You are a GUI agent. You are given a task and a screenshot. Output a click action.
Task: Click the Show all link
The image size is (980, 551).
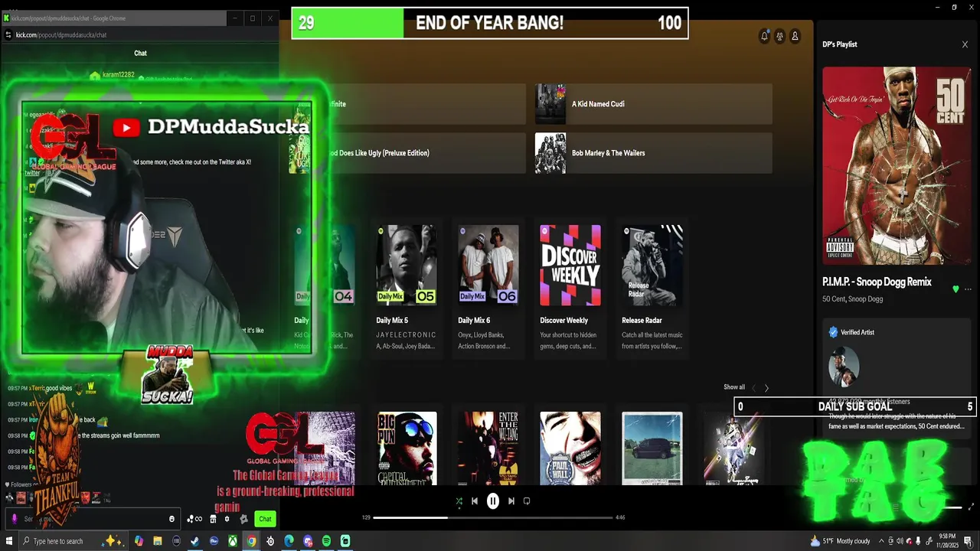[734, 387]
